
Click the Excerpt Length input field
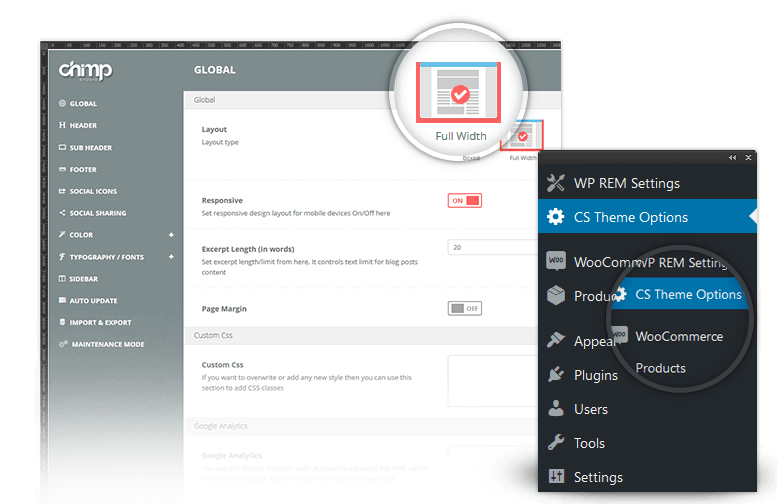pos(493,247)
